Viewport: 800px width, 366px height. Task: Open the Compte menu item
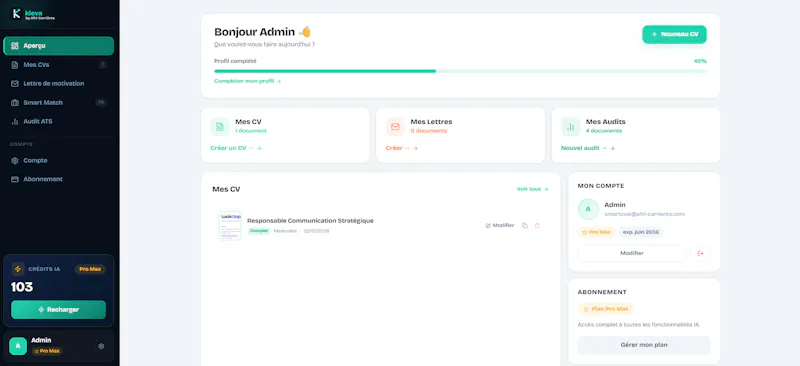pos(59,160)
